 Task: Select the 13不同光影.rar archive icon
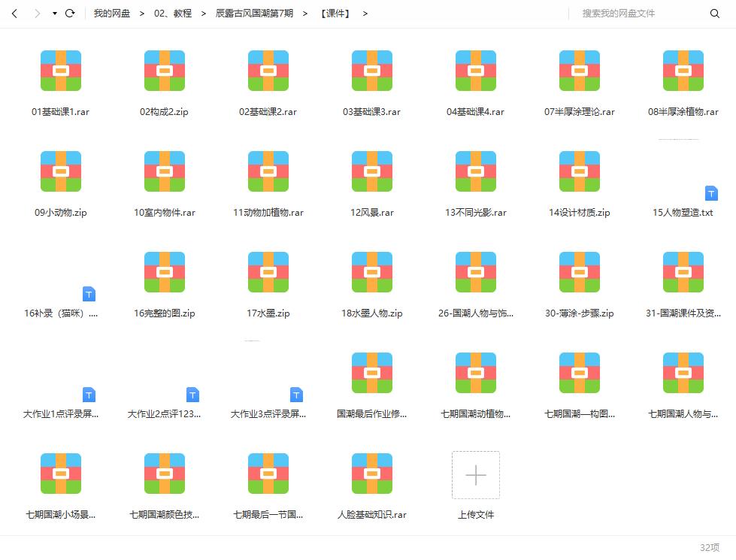[x=476, y=171]
